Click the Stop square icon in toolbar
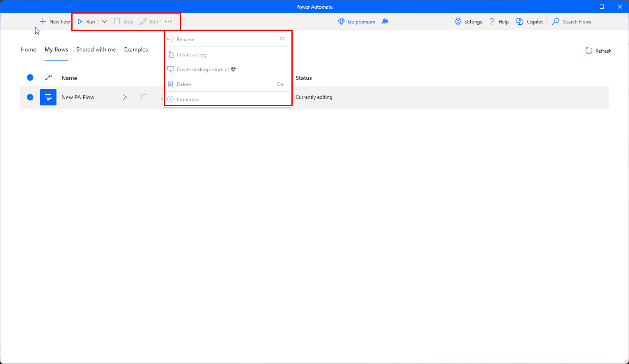The image size is (629, 364). (117, 22)
